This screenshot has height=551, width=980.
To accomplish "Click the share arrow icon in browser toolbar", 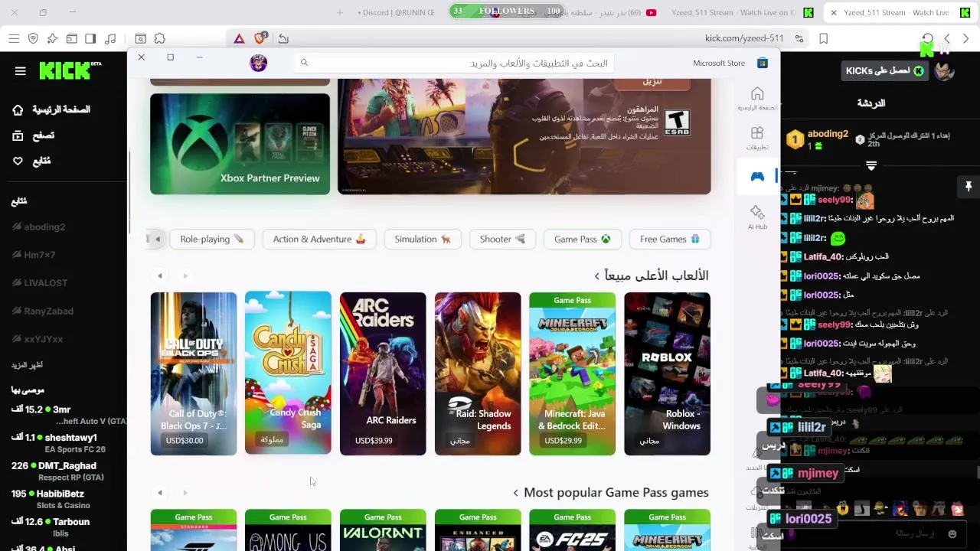I will click(283, 38).
